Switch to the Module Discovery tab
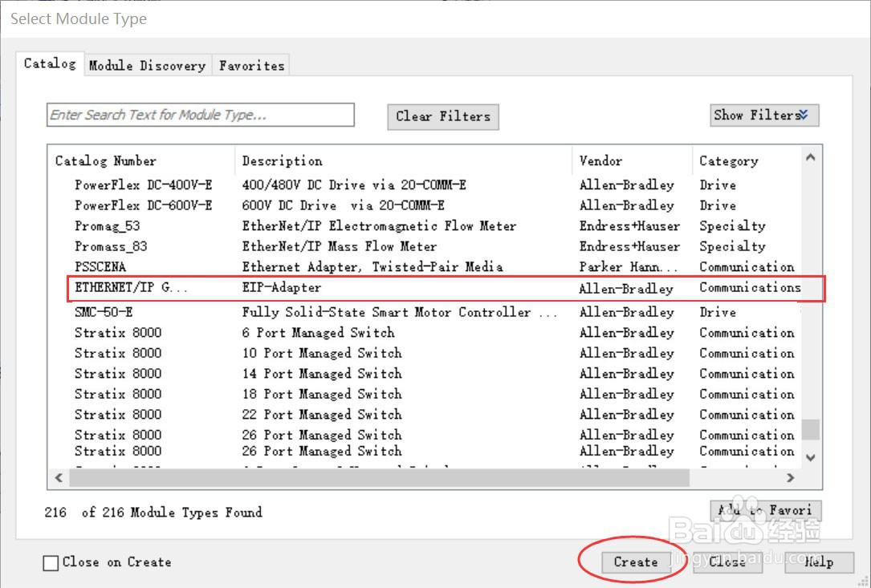 147,65
